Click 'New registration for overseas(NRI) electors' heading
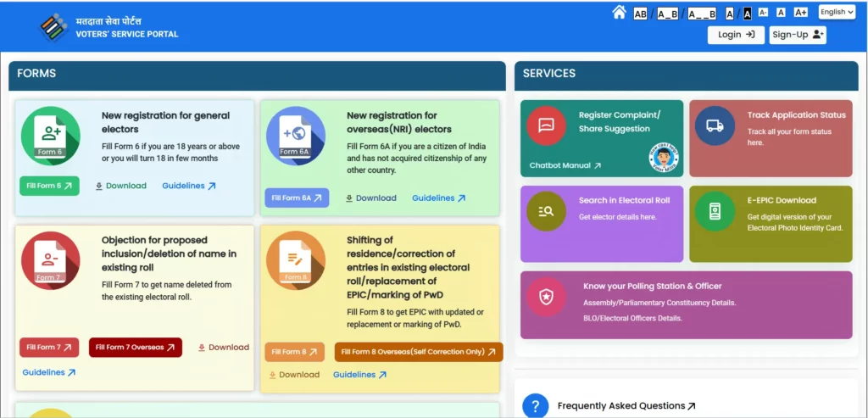This screenshot has height=418, width=868. [x=399, y=122]
